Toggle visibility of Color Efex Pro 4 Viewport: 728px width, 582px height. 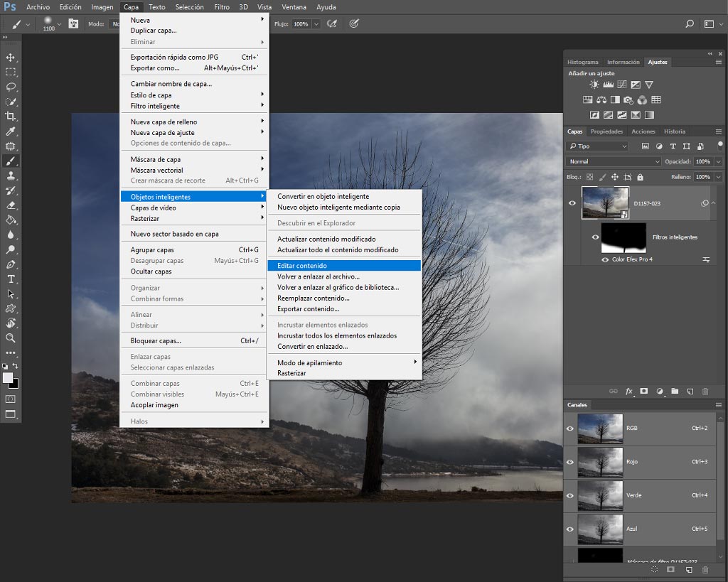(605, 260)
